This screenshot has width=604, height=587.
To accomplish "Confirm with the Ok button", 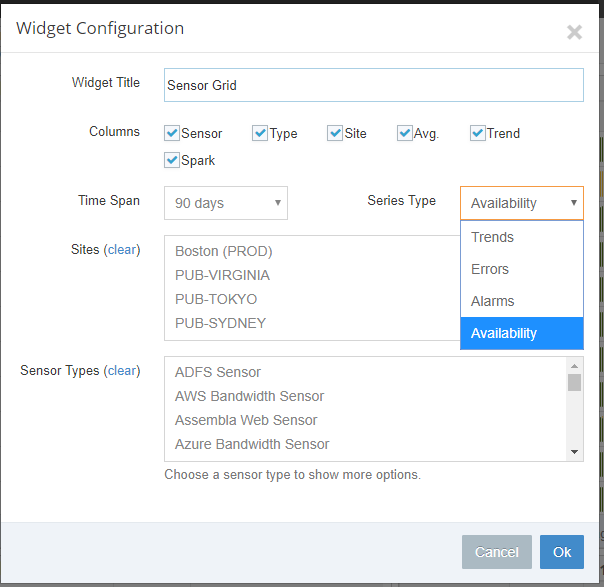I will click(562, 552).
